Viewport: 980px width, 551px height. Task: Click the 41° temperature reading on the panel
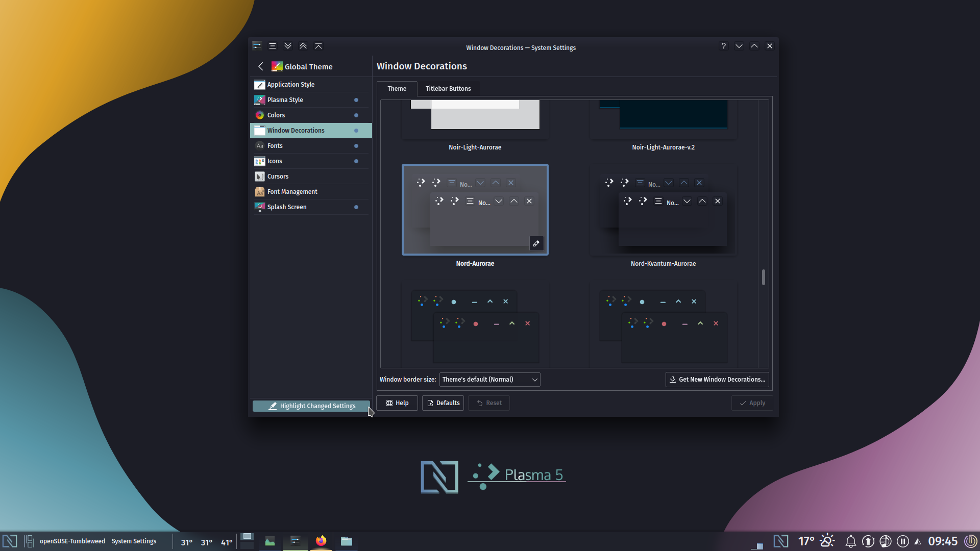click(227, 542)
